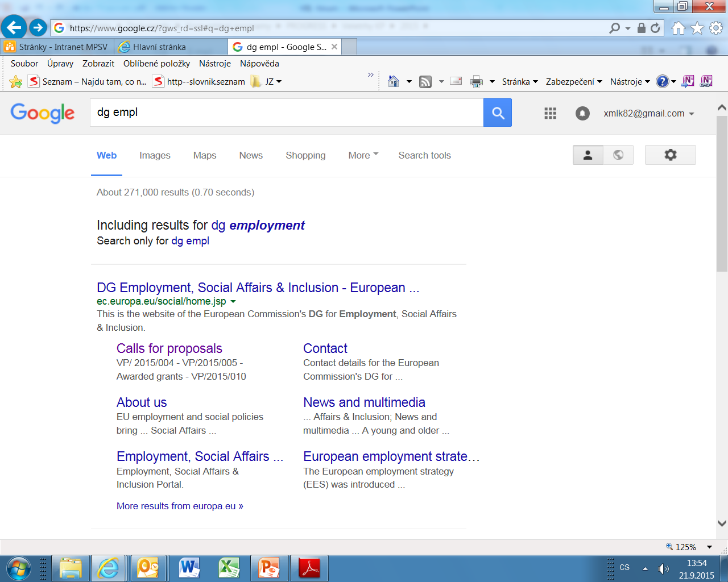This screenshot has width=728, height=582.
Task: Open the Windows Explorer folder in the taskbar
Action: 71,568
